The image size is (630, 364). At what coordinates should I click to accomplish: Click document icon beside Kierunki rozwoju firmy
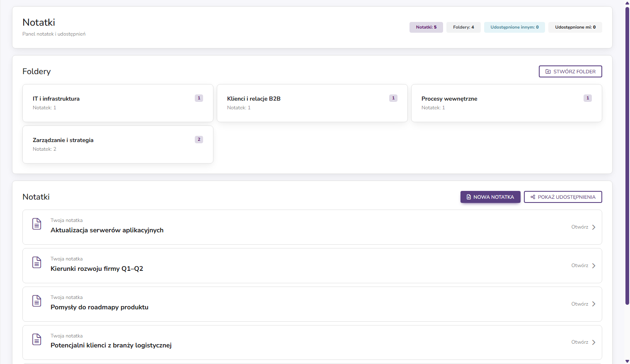[x=37, y=263]
